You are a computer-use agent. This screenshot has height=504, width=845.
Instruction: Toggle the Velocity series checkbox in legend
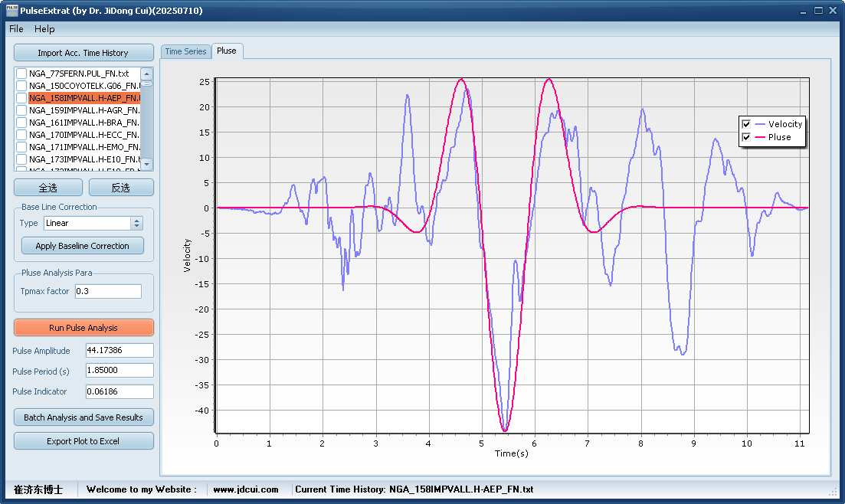click(746, 124)
